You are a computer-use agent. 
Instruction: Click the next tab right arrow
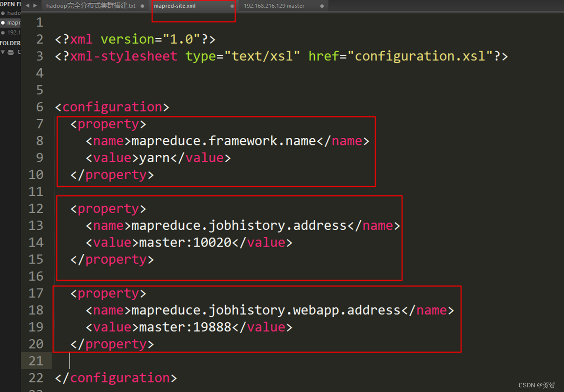pos(35,5)
